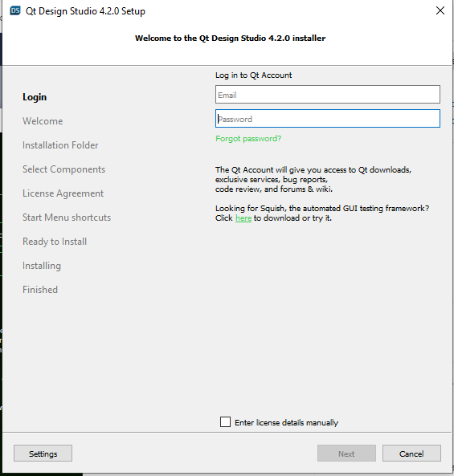Click the Qt Design Studio DS icon
Viewport: 454px width, 476px height.
click(x=15, y=11)
